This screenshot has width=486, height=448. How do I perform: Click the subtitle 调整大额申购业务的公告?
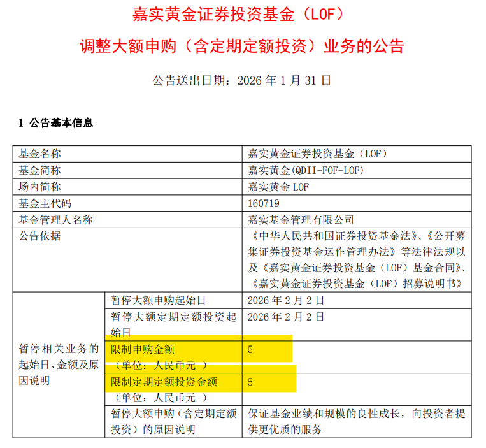tap(241, 46)
